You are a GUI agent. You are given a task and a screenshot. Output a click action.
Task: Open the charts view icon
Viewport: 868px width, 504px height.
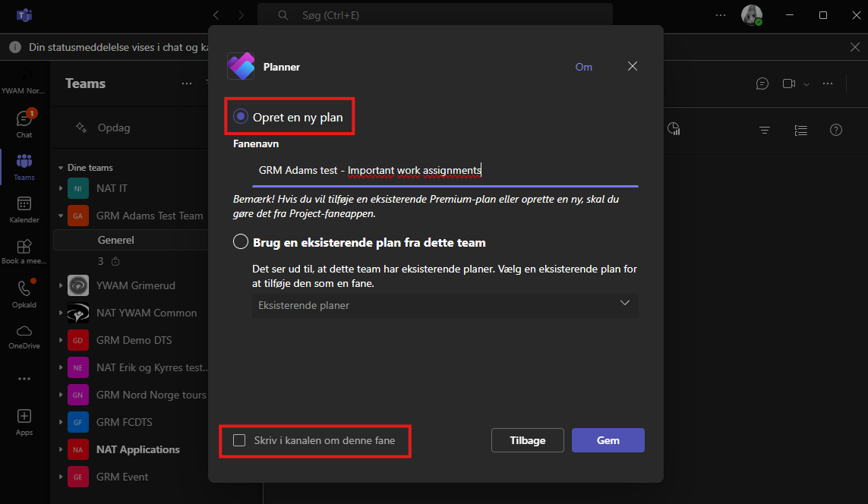[x=674, y=129]
